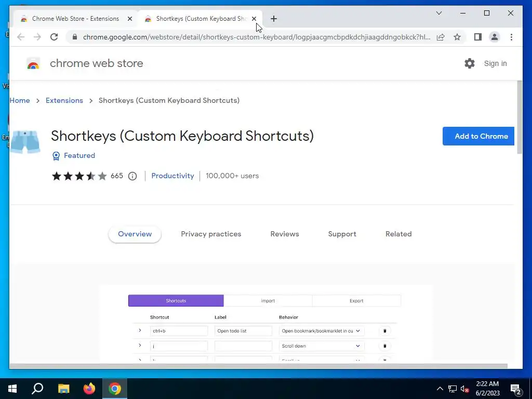The height and width of the screenshot is (399, 532).
Task: Click Shortcuts tab in preview screenshot
Action: (176, 301)
